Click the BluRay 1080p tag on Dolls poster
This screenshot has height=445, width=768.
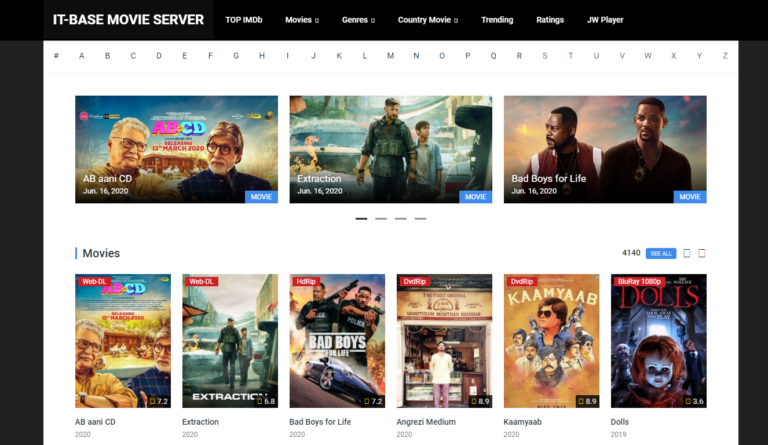(x=639, y=281)
